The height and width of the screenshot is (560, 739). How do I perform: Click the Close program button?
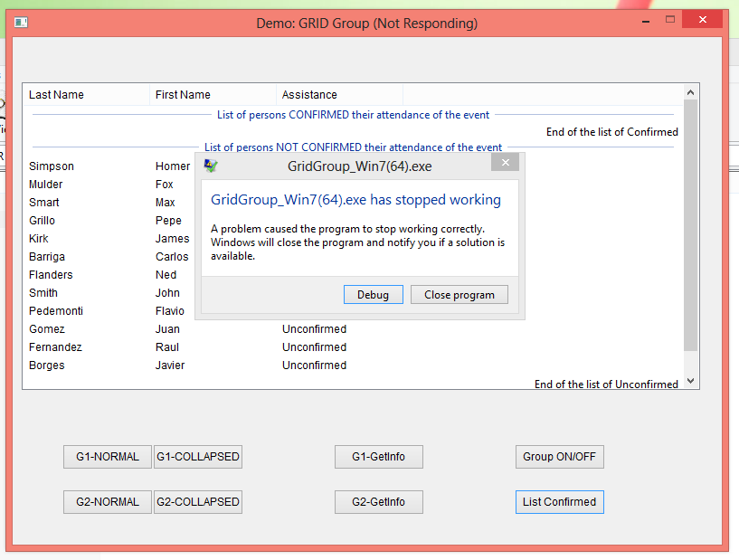(460, 295)
